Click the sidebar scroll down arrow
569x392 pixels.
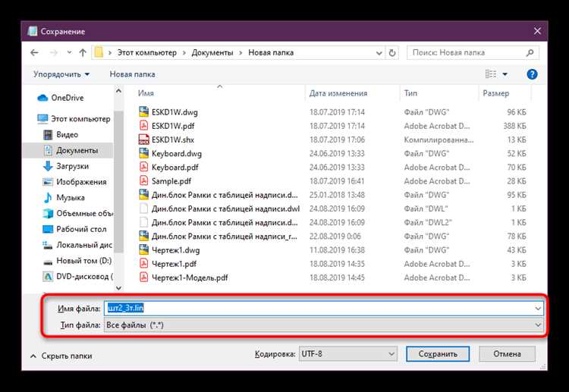(118, 288)
